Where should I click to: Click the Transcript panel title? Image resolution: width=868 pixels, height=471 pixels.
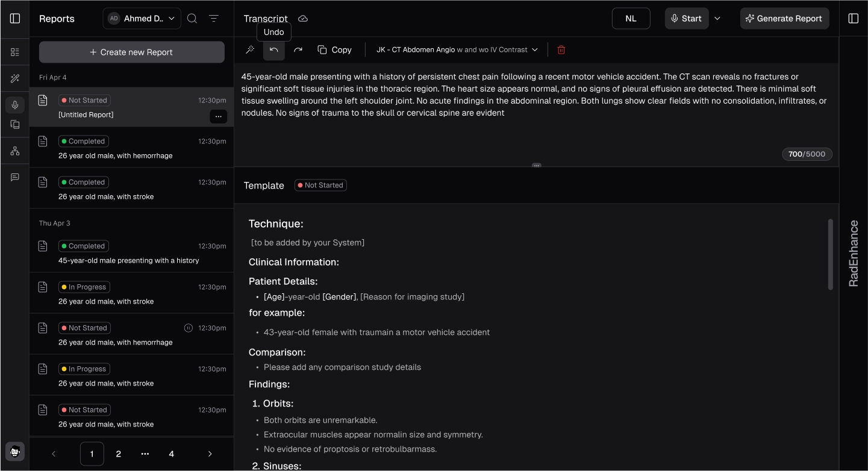coord(266,19)
